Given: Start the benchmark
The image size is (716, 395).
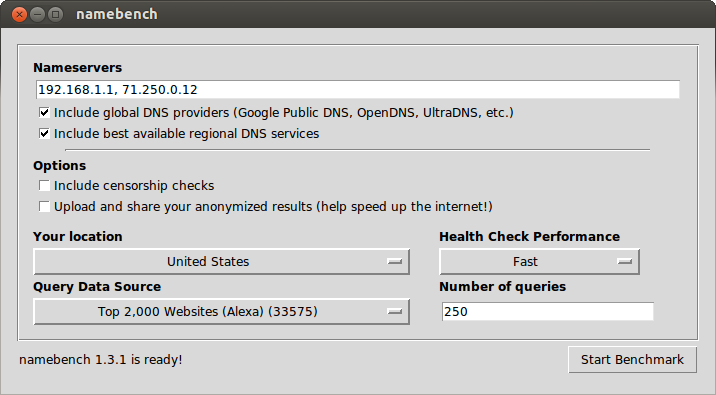Looking at the screenshot, I should click(632, 360).
